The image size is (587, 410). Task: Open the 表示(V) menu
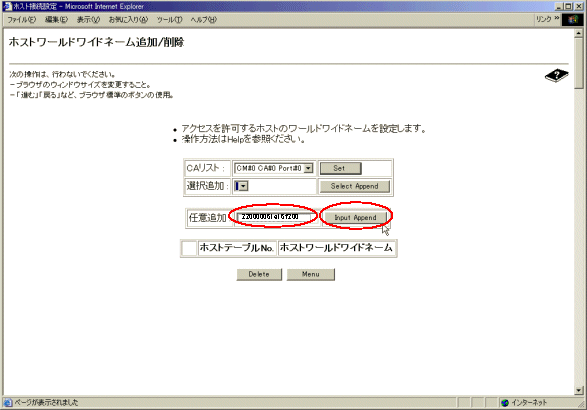pyautogui.click(x=88, y=20)
